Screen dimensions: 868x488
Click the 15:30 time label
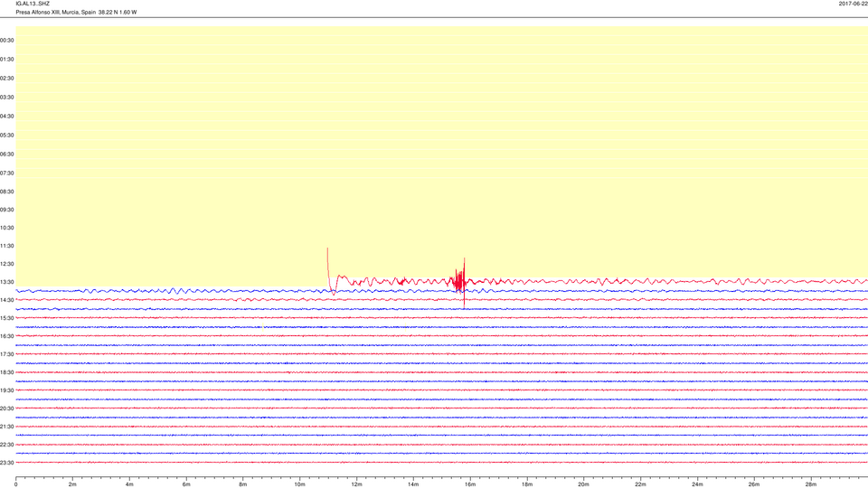[x=7, y=318]
